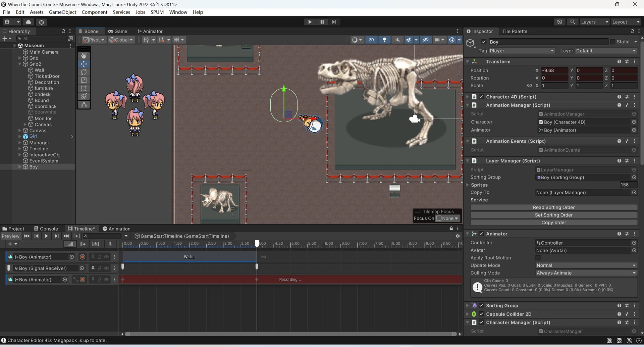Click the Set Sorting Order button

(553, 215)
